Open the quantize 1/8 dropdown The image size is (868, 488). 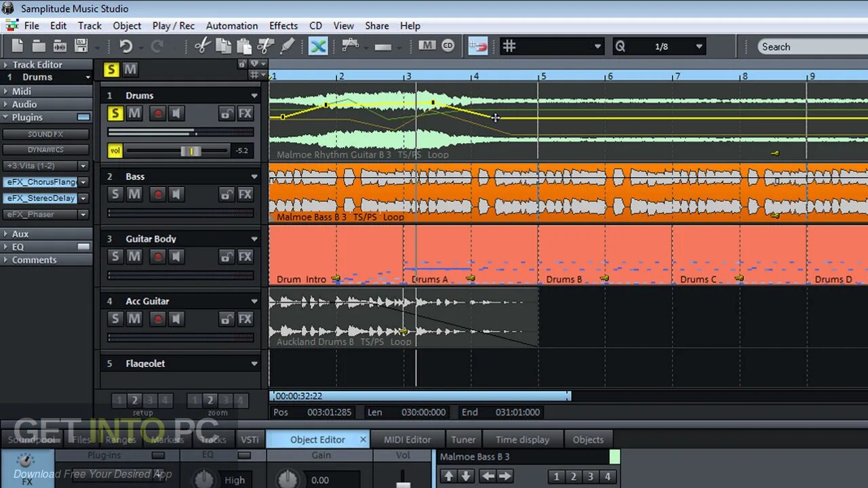(x=699, y=46)
